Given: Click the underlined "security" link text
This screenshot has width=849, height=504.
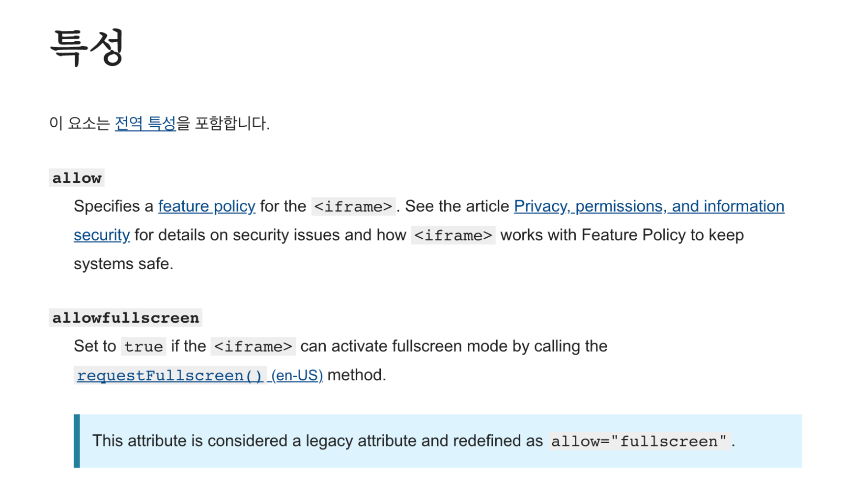Looking at the screenshot, I should 102,235.
